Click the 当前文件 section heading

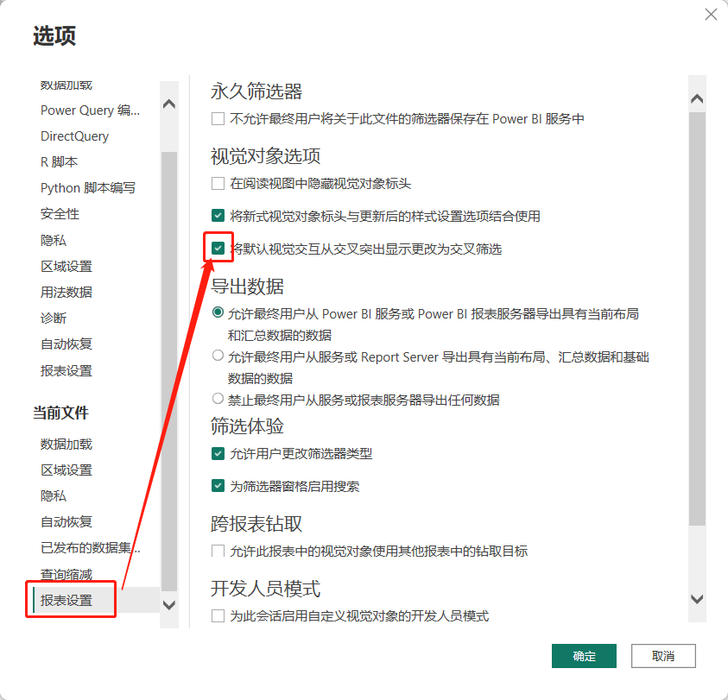tap(60, 413)
